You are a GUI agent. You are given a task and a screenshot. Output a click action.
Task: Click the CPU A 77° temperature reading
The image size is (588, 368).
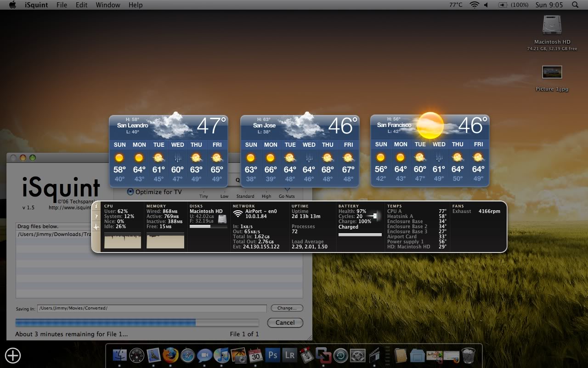[x=417, y=211]
